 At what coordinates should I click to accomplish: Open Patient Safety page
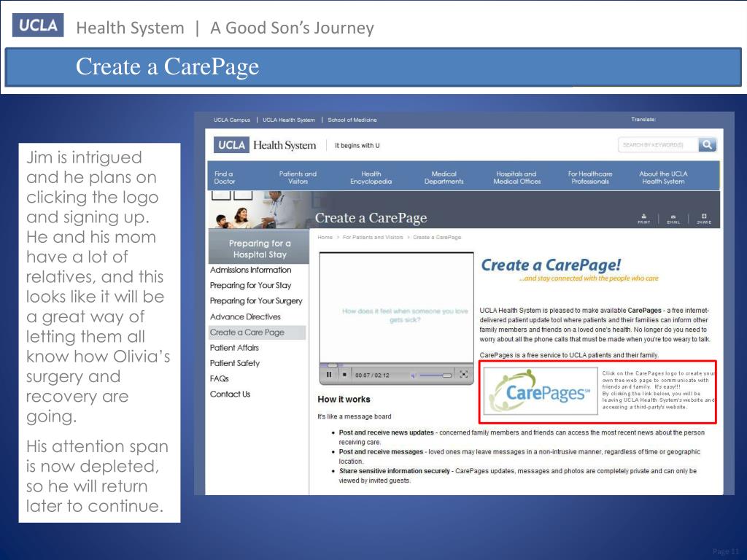point(235,363)
